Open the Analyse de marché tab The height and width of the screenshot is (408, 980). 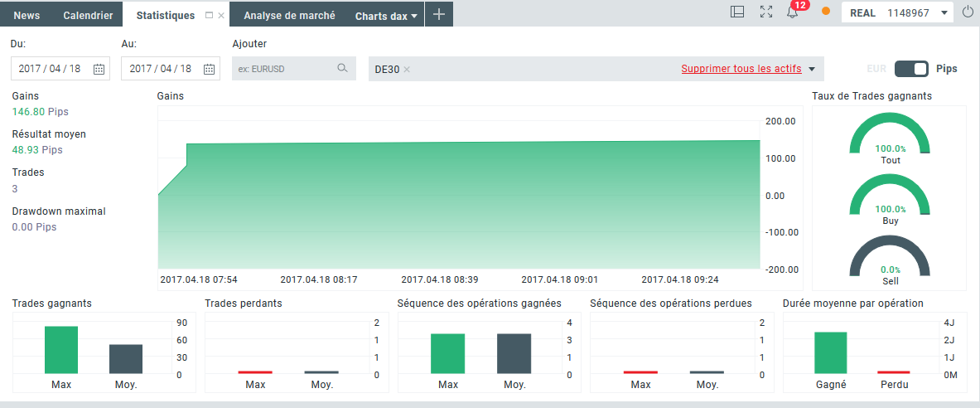tap(289, 16)
